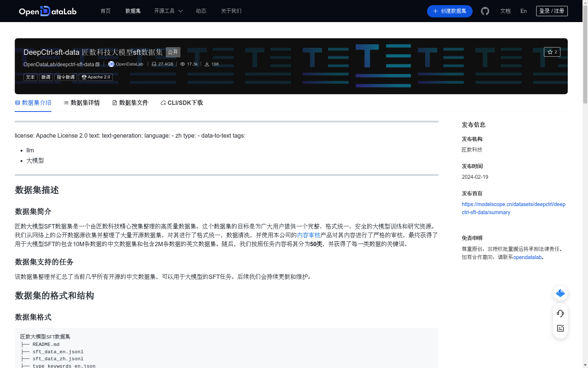Click the scrollbar down arrow
The image size is (588, 368).
coord(585,365)
